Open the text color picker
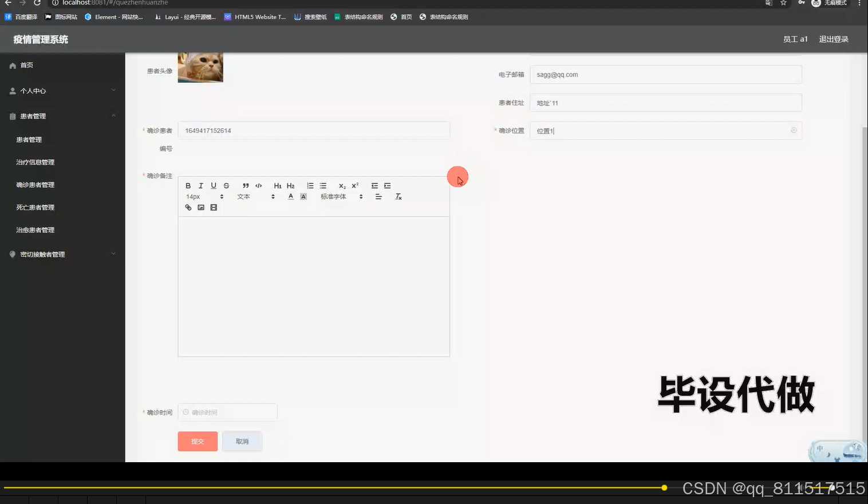The height and width of the screenshot is (504, 868). coord(291,196)
